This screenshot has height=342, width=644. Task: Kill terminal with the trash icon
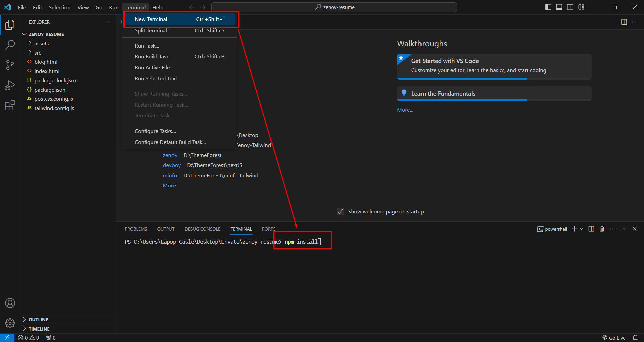click(602, 229)
